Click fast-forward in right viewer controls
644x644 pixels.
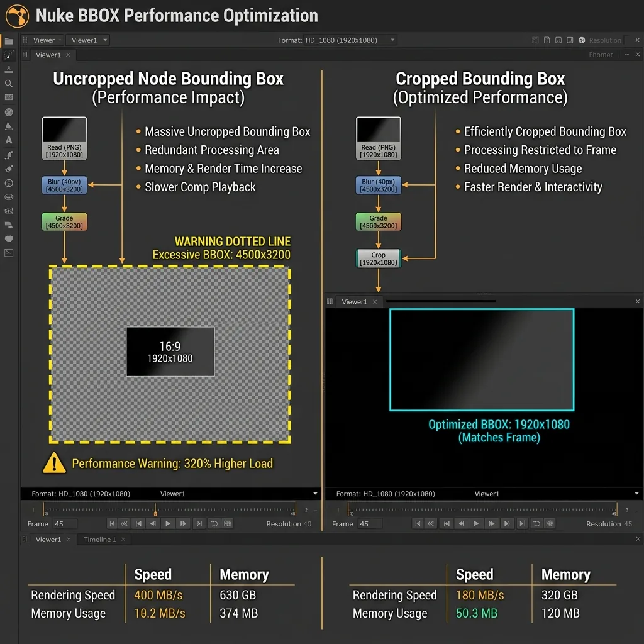pyautogui.click(x=491, y=523)
